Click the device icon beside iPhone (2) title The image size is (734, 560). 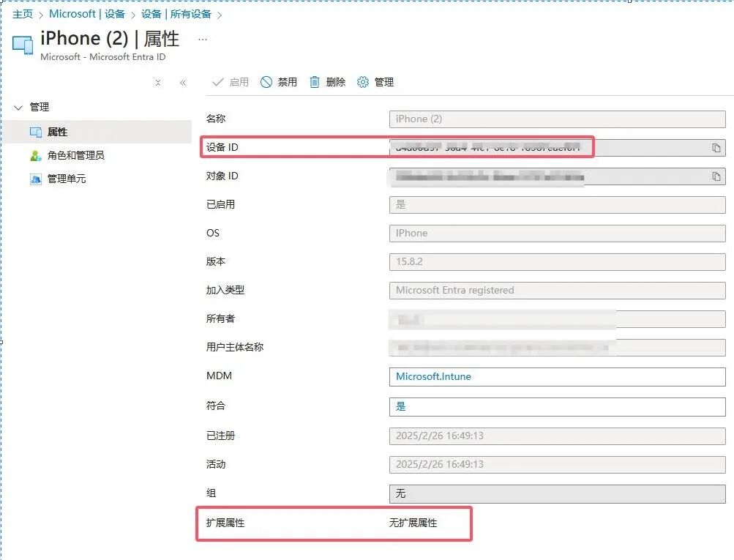pyautogui.click(x=23, y=45)
